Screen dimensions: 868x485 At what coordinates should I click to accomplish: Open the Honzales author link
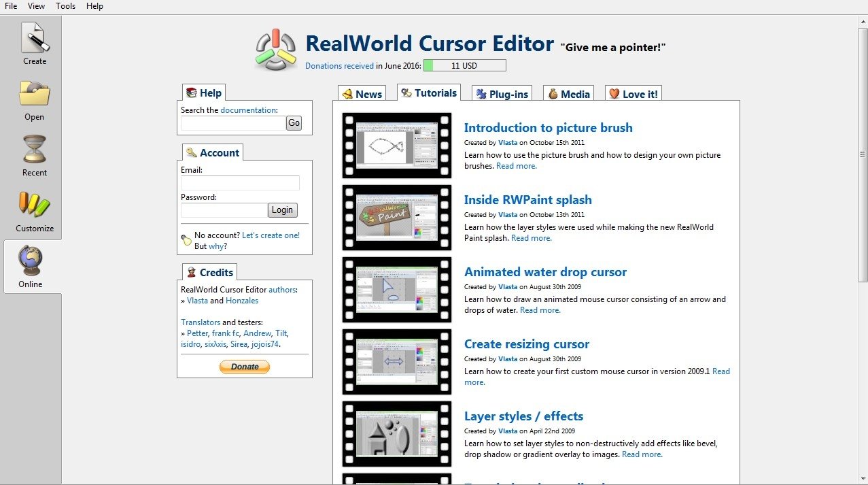coord(242,301)
